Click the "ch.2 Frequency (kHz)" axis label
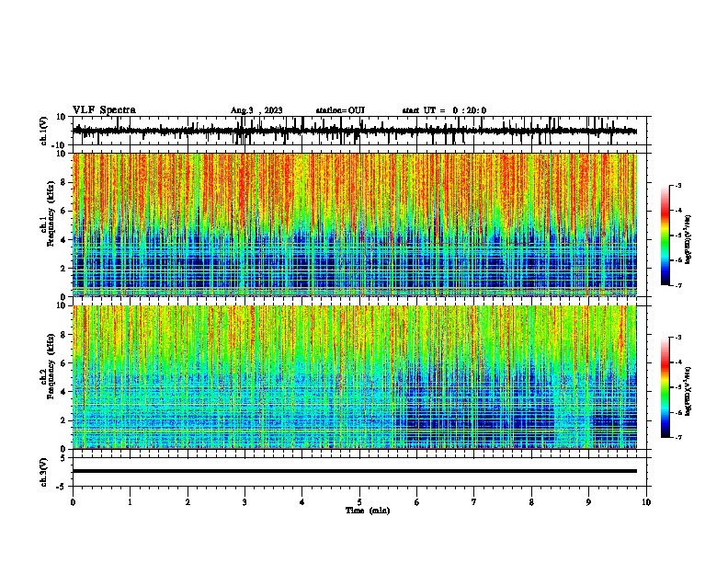The width and height of the screenshot is (728, 563). tap(48, 366)
